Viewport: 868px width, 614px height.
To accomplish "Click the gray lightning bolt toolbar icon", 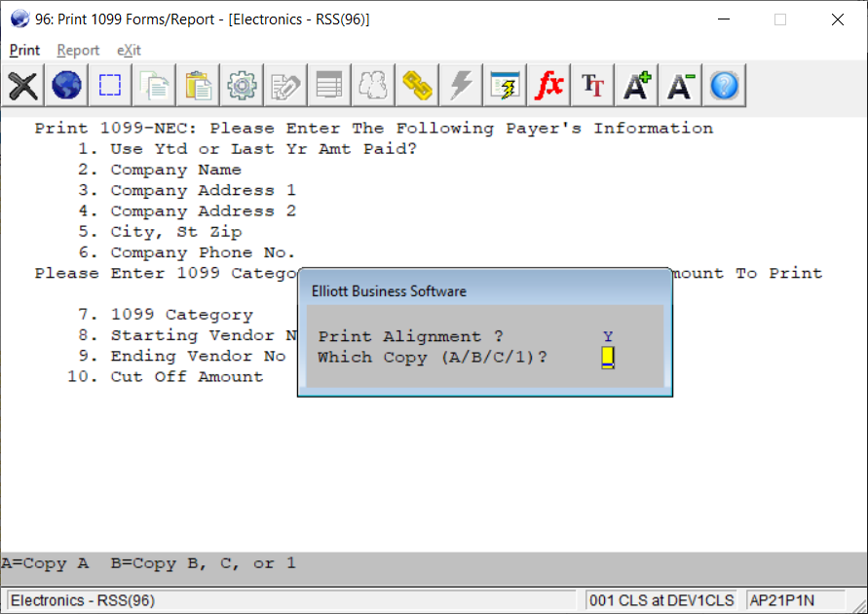I will 461,85.
